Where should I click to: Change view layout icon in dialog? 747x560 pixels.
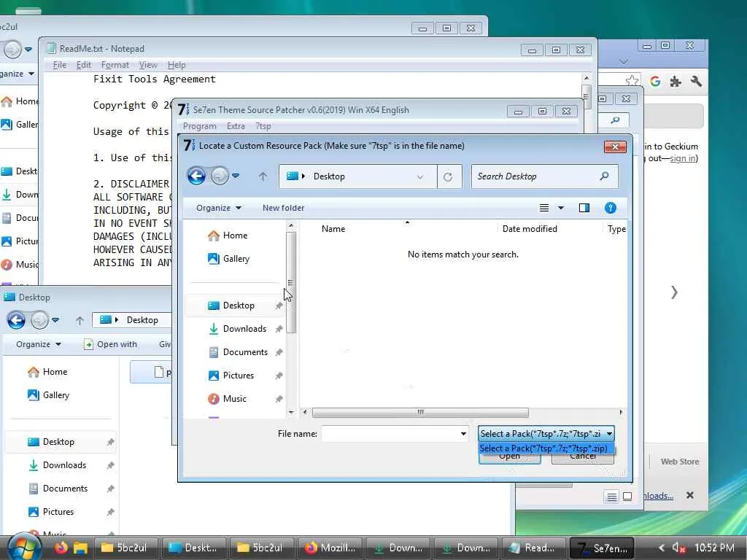point(544,208)
